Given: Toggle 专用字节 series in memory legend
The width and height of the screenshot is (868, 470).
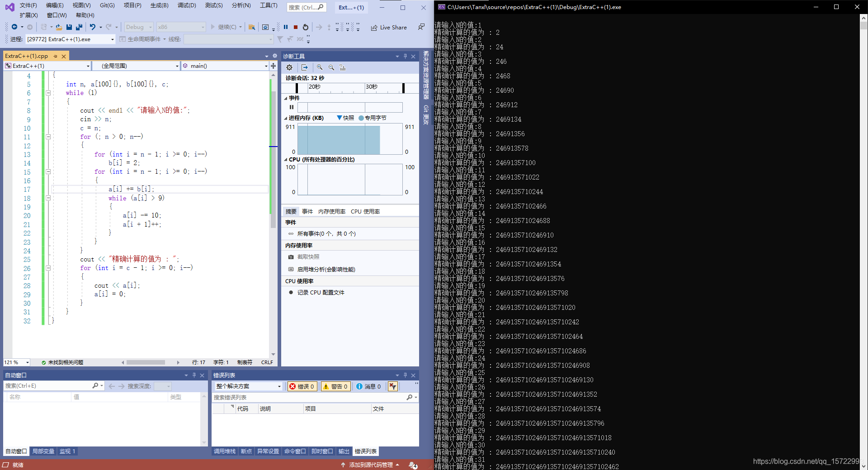Looking at the screenshot, I should [x=373, y=118].
